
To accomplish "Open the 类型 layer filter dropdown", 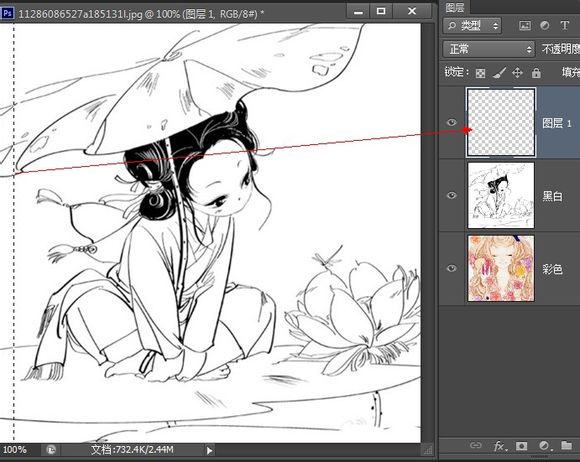I will (472, 26).
